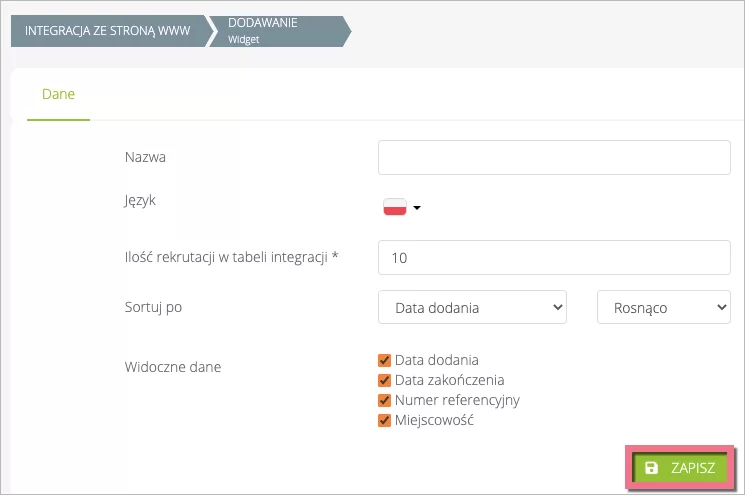Image resolution: width=745 pixels, height=495 pixels.
Task: Switch to the Dane tab
Action: click(x=58, y=94)
